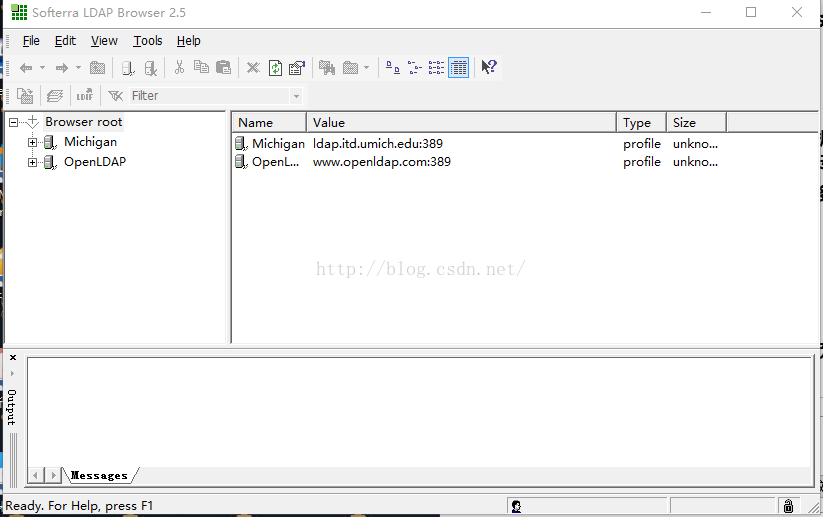Select Michigan in the tree pane
Screen dimensions: 823x517
coord(90,142)
